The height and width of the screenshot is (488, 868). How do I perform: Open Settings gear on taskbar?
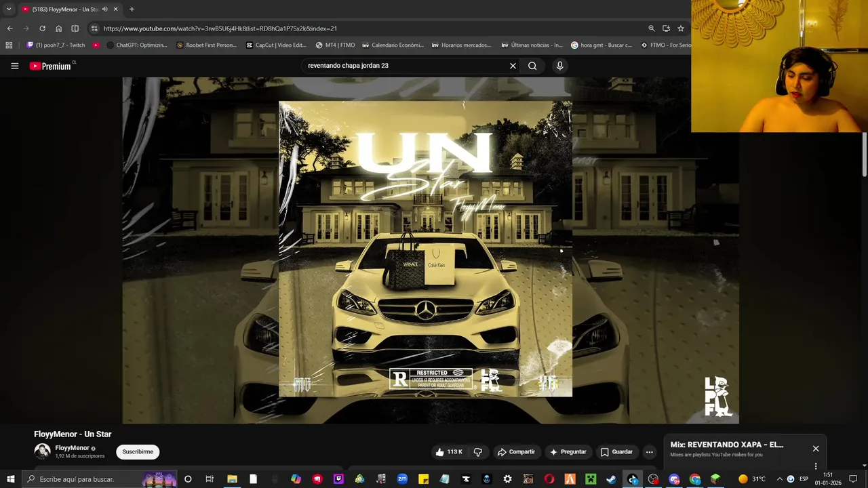tap(507, 479)
